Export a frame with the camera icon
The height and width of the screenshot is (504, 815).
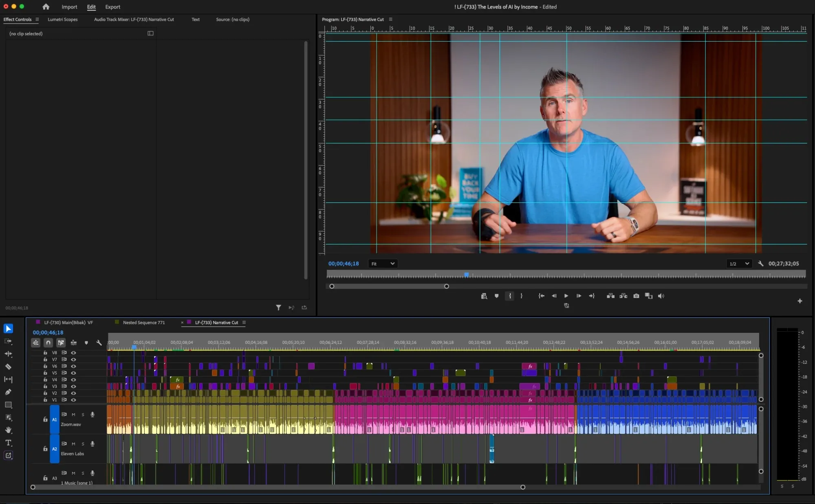tap(636, 296)
